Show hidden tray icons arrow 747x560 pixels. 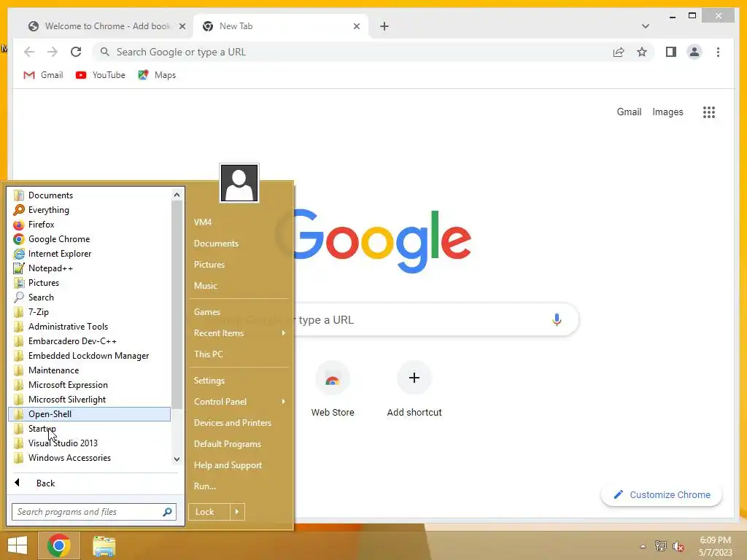click(643, 546)
